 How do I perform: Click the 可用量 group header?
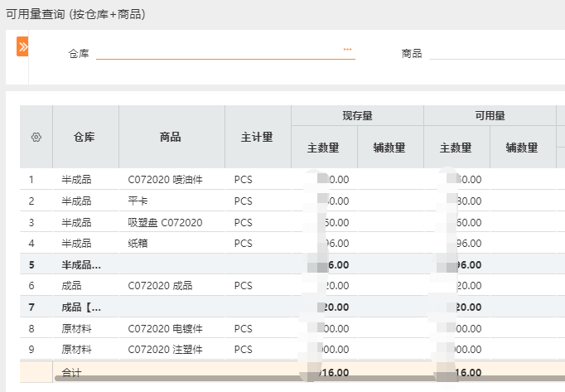click(x=490, y=116)
